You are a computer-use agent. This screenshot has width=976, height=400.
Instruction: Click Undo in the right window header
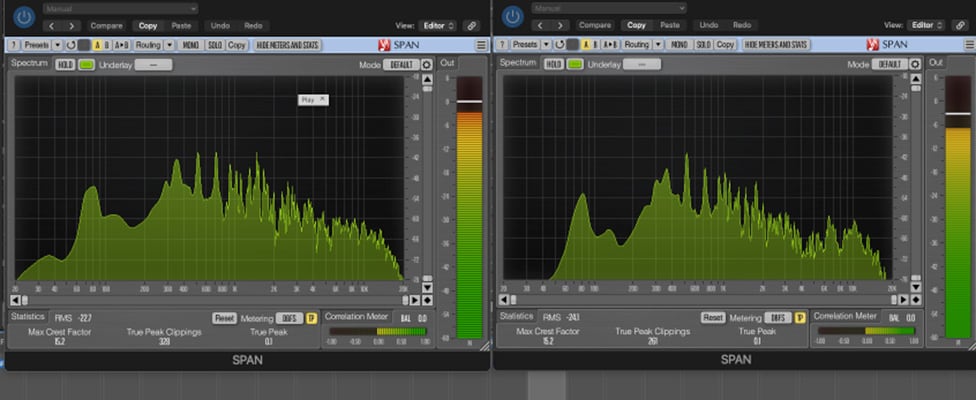[709, 26]
